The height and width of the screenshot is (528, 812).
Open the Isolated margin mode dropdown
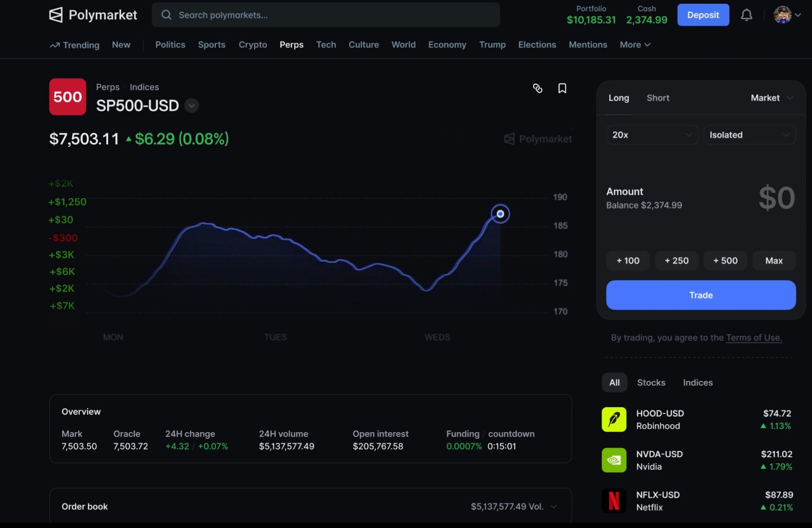pyautogui.click(x=749, y=135)
